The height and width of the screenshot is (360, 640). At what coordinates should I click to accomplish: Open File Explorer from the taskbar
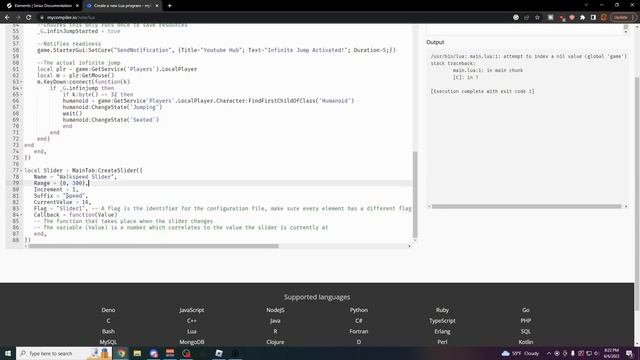pyautogui.click(x=137, y=353)
